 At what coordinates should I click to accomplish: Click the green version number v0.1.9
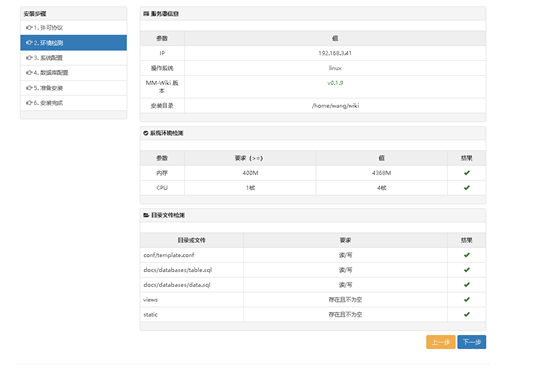coord(335,83)
